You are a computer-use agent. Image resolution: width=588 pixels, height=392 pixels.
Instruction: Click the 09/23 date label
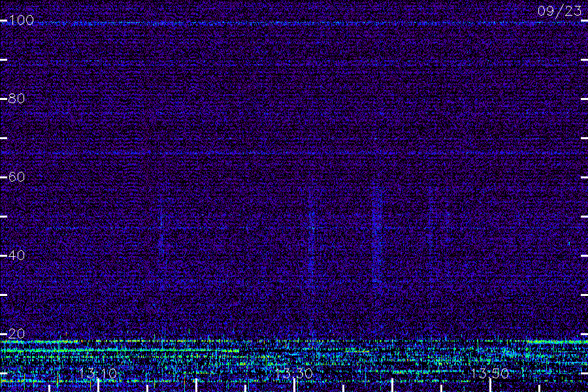[x=559, y=11]
